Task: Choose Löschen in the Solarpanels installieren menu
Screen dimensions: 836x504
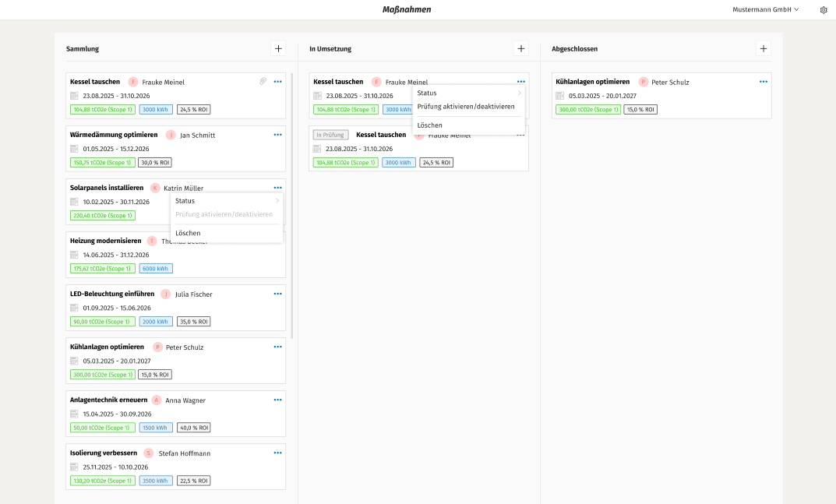Action: point(188,233)
